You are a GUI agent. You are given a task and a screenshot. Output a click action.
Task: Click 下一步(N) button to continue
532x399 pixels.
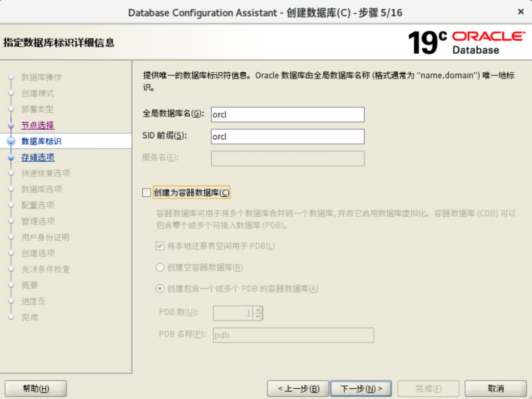point(361,389)
